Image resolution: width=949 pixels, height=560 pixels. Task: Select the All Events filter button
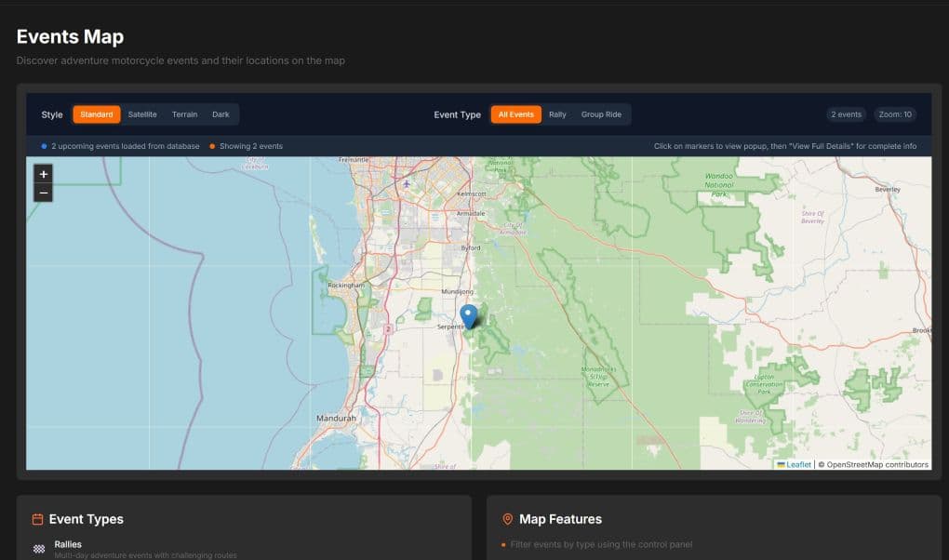coord(515,113)
